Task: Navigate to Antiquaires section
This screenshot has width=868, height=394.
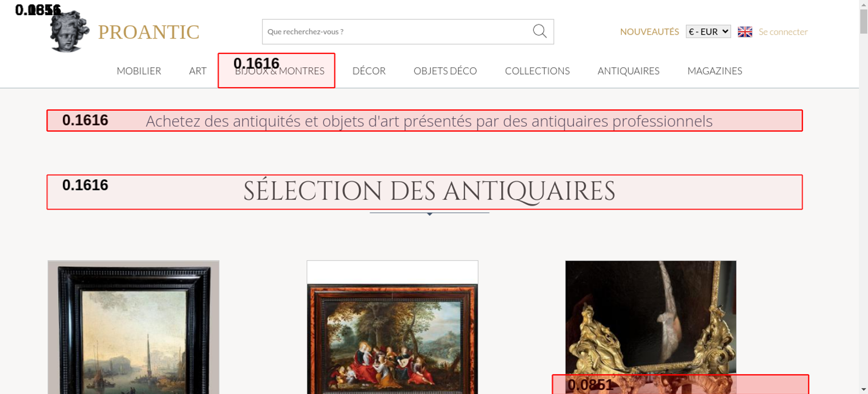Action: pyautogui.click(x=628, y=71)
